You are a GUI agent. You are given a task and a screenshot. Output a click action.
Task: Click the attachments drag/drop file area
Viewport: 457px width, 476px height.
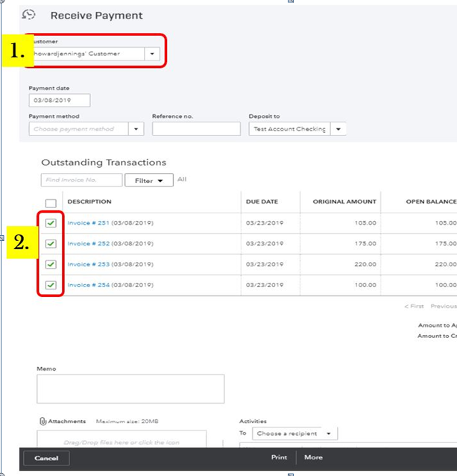pyautogui.click(x=122, y=439)
